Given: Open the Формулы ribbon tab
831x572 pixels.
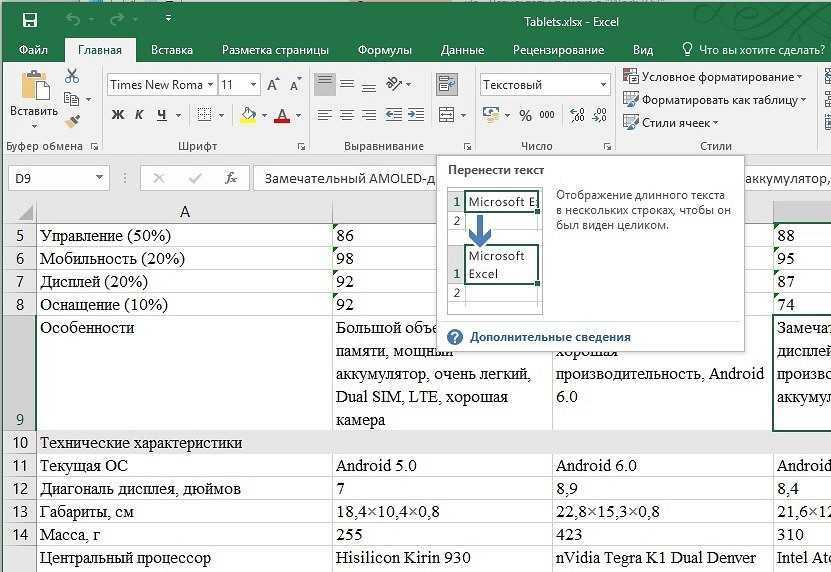Looking at the screenshot, I should [x=384, y=50].
